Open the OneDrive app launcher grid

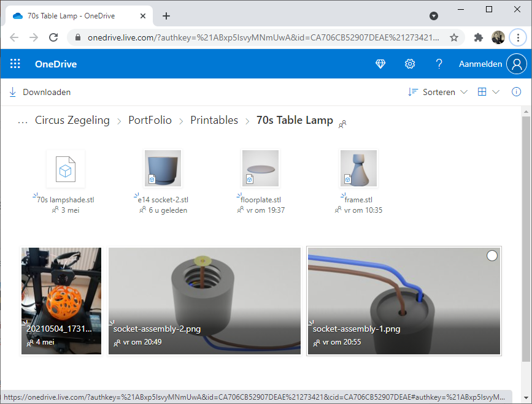pyautogui.click(x=15, y=64)
